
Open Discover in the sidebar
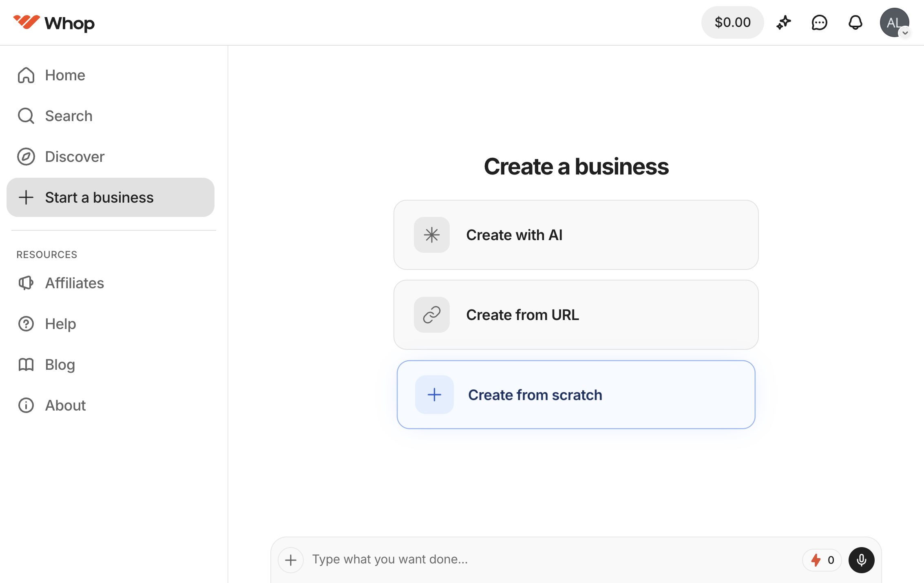coord(111,157)
